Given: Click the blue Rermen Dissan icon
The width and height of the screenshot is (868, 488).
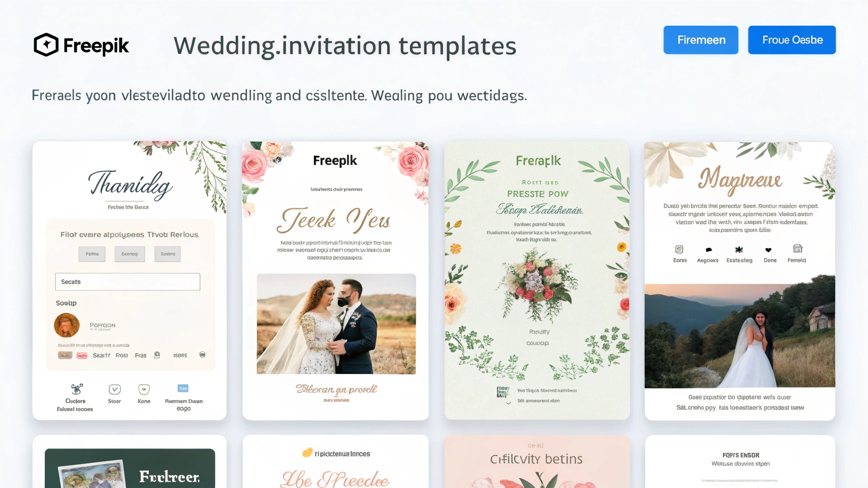Looking at the screenshot, I should pos(183,388).
